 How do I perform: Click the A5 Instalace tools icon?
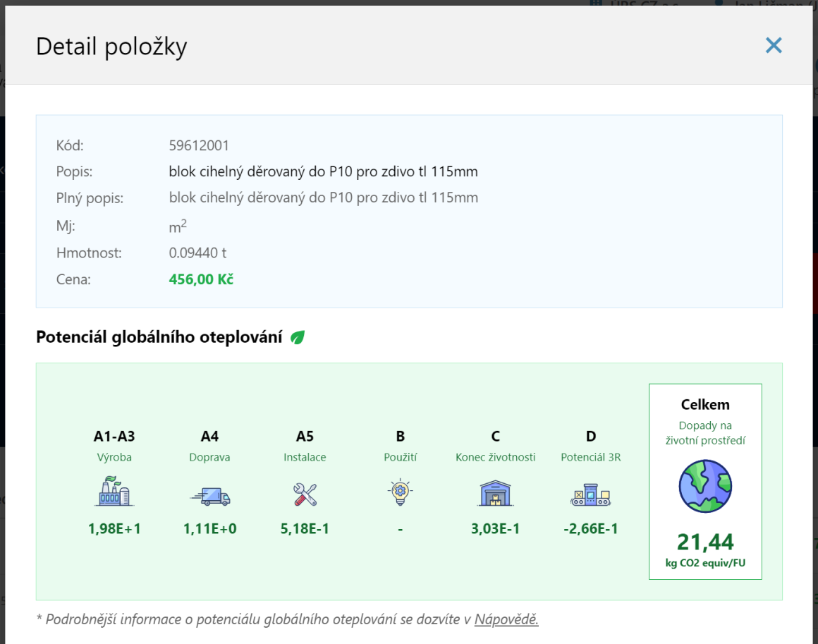(x=305, y=494)
